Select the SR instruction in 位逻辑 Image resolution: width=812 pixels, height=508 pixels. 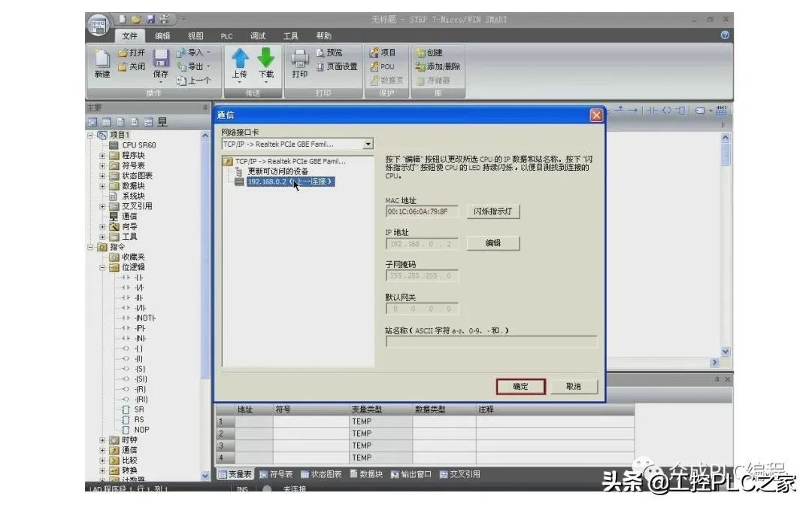click(139, 409)
